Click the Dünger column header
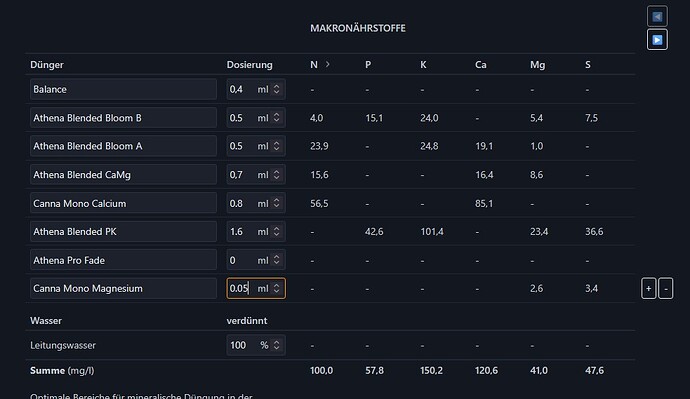Viewport: 690px width, 399px height. pos(47,65)
